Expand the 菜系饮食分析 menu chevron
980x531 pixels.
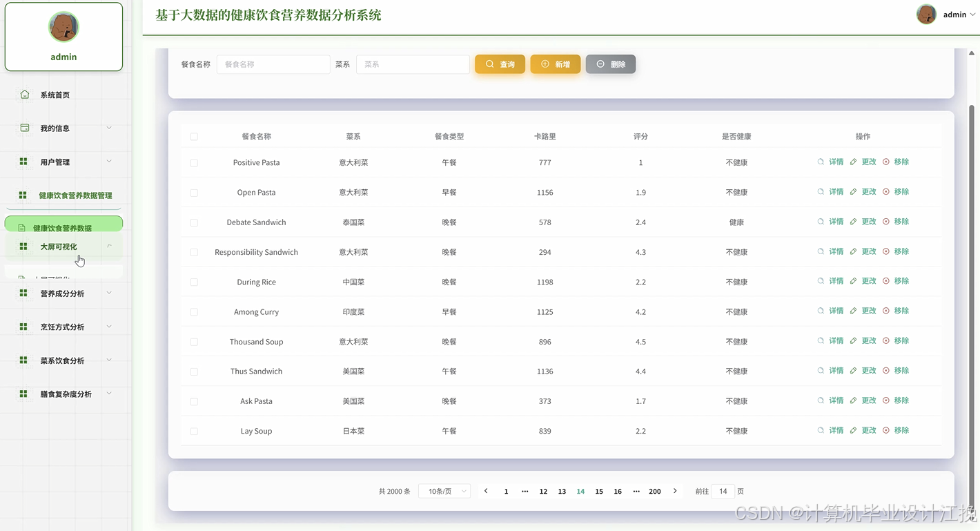point(109,360)
